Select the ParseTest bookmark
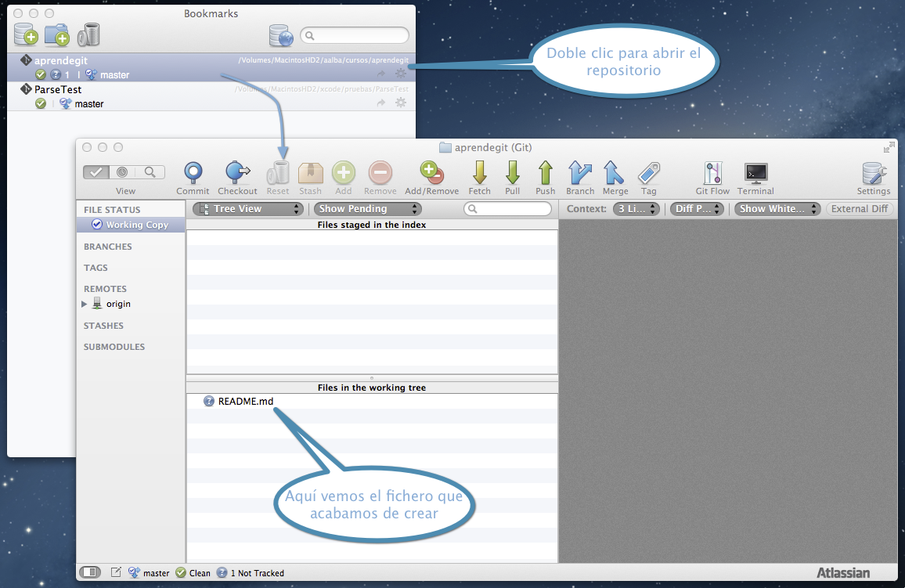This screenshot has width=905, height=588. tap(58, 89)
